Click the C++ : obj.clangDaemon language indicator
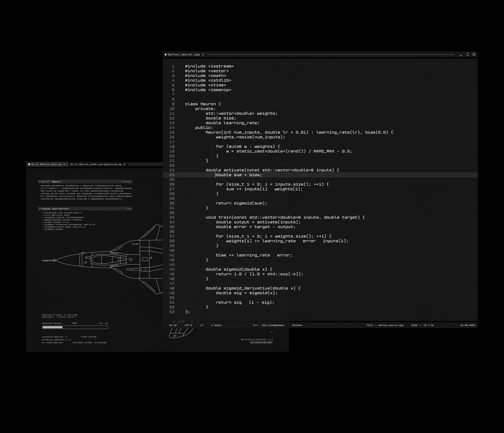Image resolution: width=504 pixels, height=433 pixels. (269, 325)
